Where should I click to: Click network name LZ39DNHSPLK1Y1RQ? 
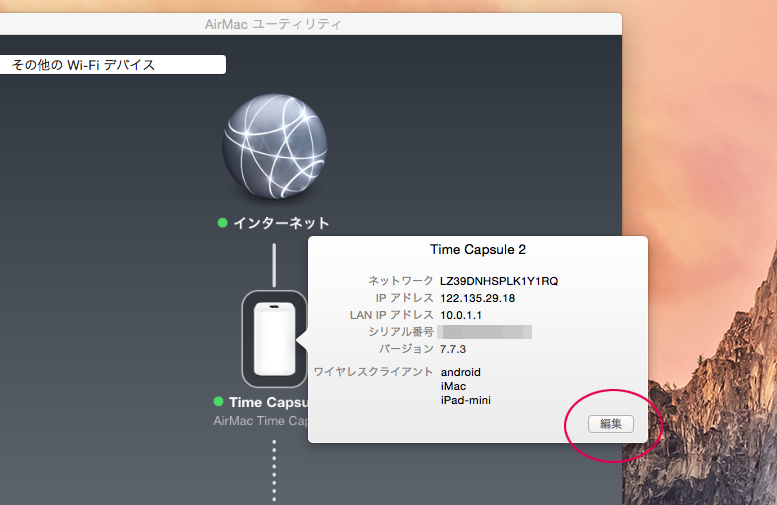point(499,281)
